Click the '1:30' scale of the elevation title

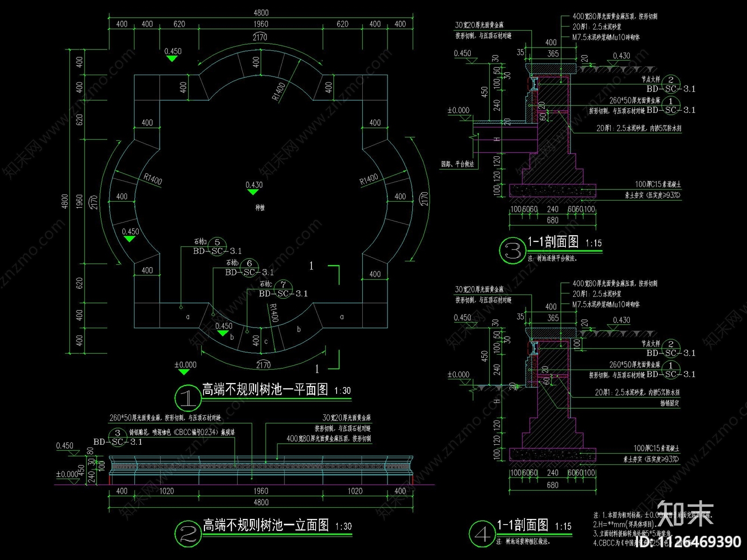click(x=343, y=526)
